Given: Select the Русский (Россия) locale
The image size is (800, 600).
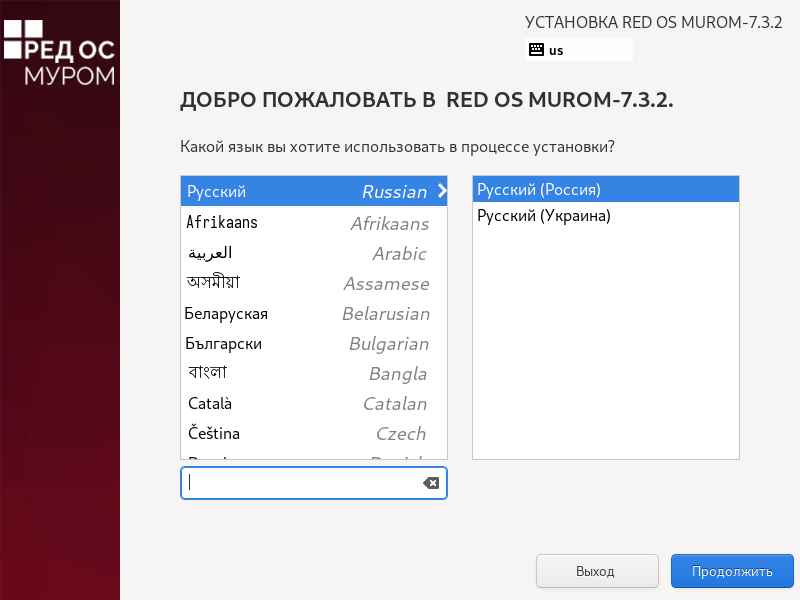Looking at the screenshot, I should coord(605,188).
